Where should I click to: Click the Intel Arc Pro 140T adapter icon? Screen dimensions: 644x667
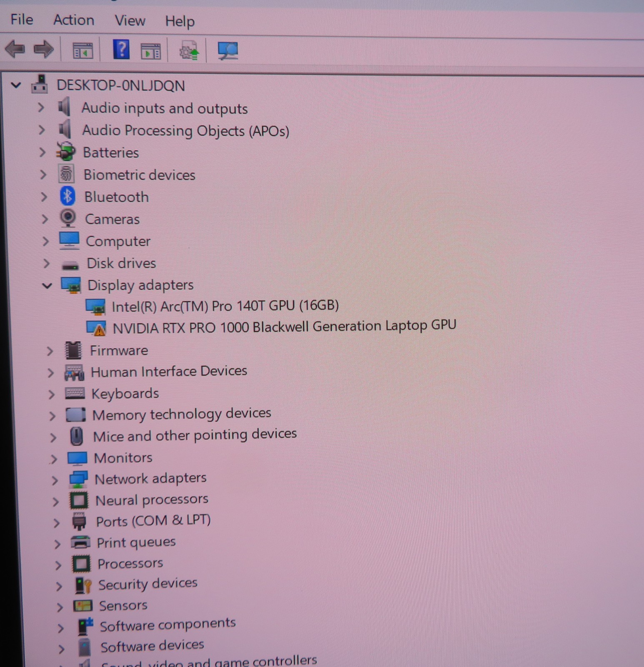[95, 307]
